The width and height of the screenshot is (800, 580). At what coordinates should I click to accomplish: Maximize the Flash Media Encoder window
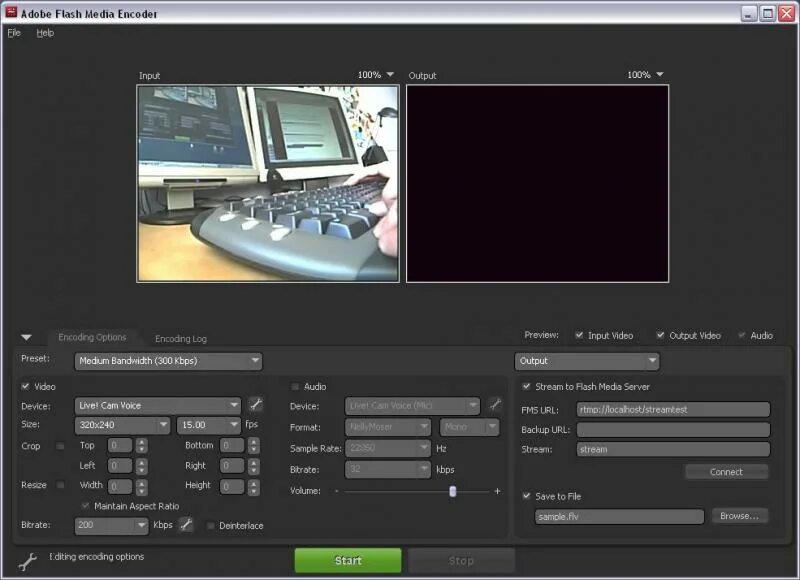(767, 14)
